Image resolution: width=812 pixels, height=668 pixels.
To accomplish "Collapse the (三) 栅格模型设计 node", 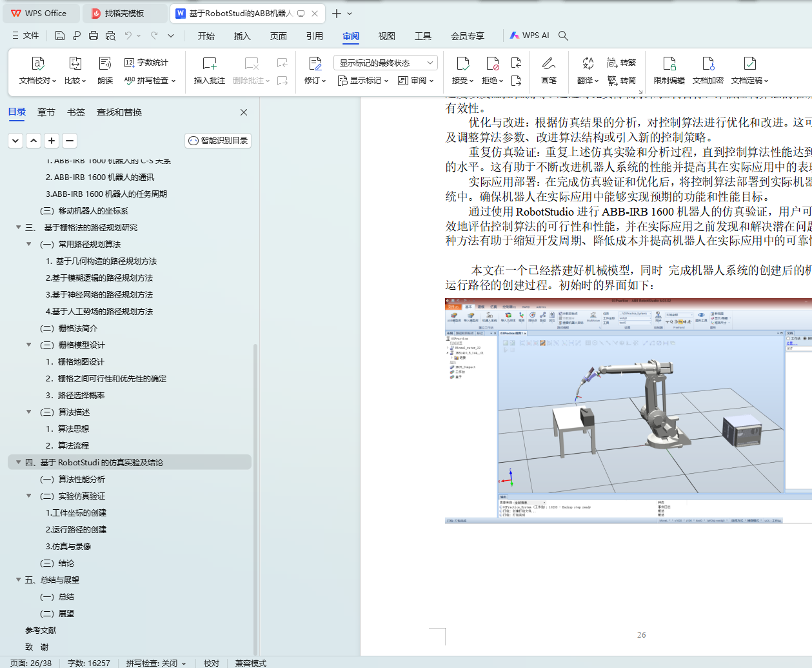I will point(29,345).
